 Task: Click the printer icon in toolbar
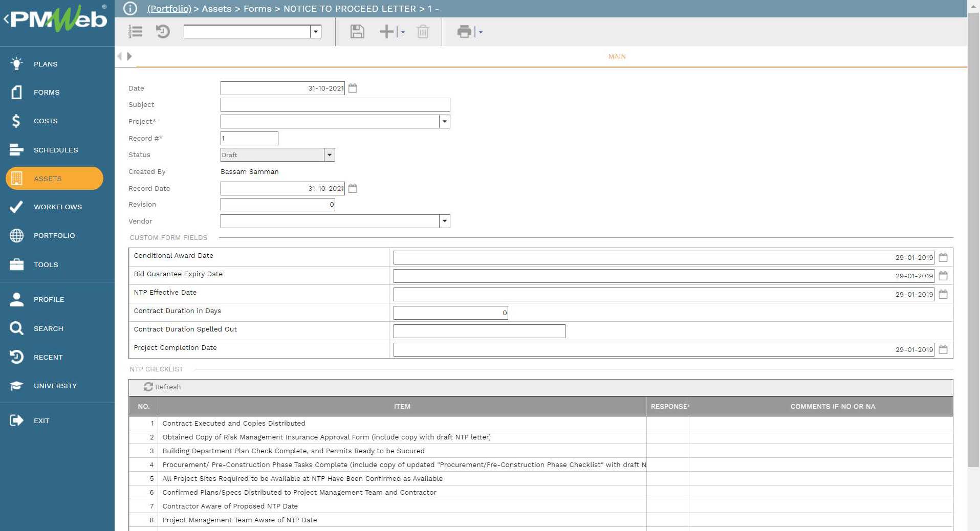click(x=464, y=32)
